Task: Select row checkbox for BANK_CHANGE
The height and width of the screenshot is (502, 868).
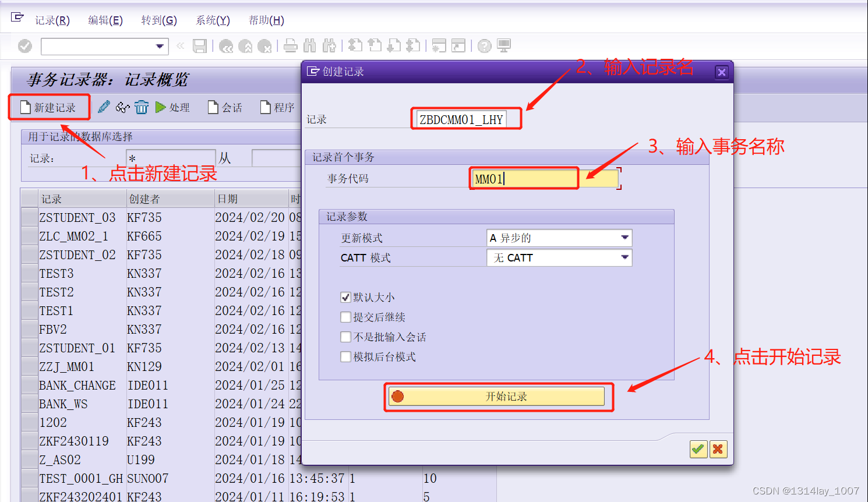Action: click(x=29, y=385)
